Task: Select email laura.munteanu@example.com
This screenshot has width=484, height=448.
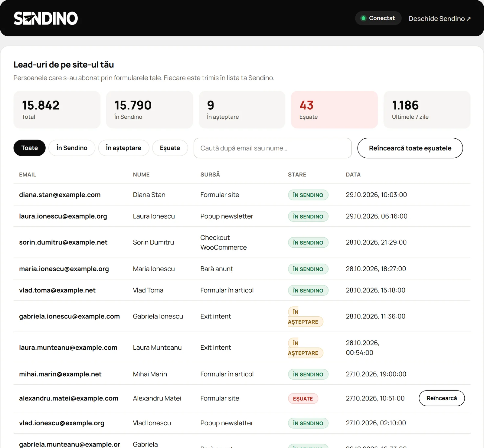Action: point(68,348)
